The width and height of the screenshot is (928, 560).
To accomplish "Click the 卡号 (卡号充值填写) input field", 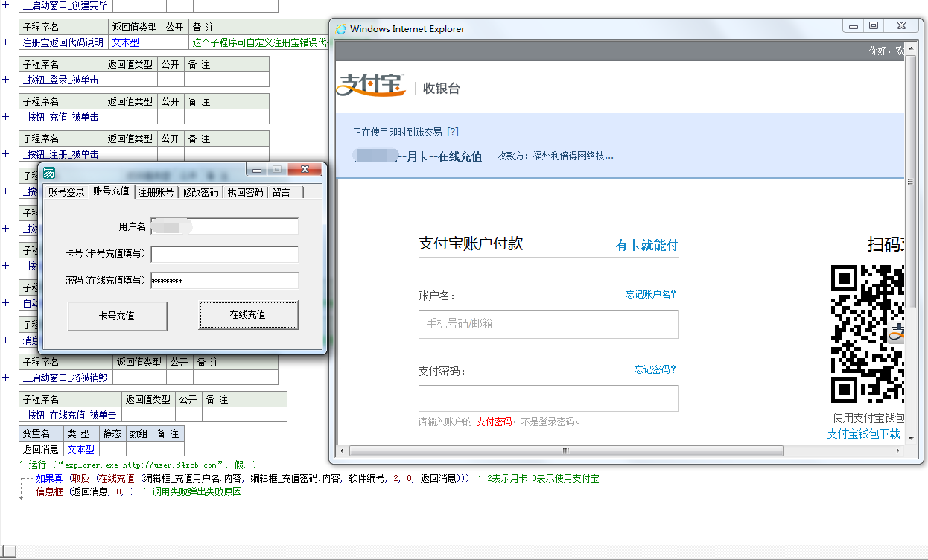I will pyautogui.click(x=224, y=255).
